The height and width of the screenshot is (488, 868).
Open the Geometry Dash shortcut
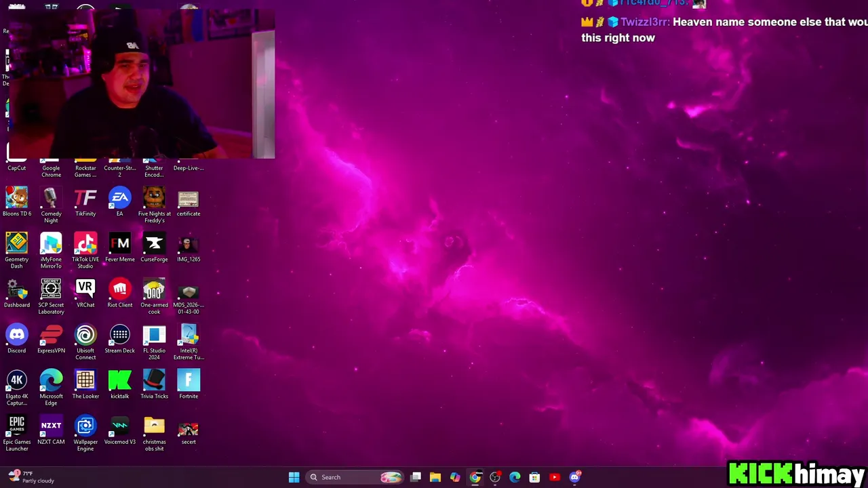[17, 251]
